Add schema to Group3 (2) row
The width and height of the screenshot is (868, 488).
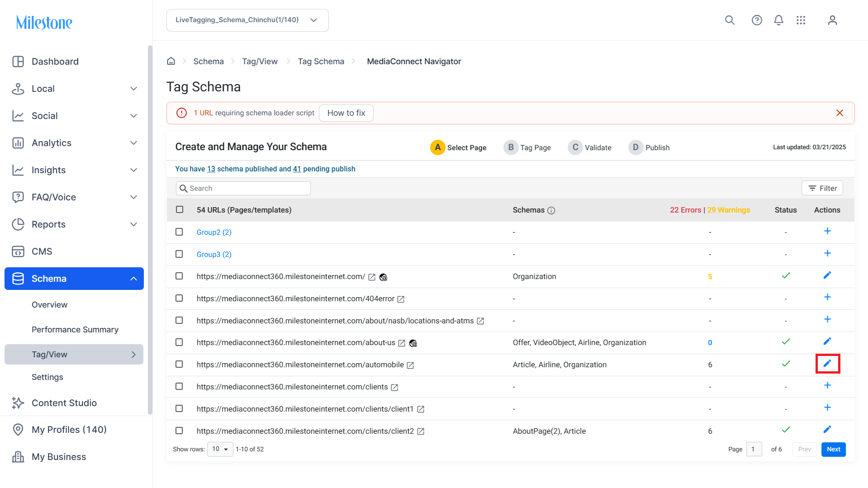[827, 253]
